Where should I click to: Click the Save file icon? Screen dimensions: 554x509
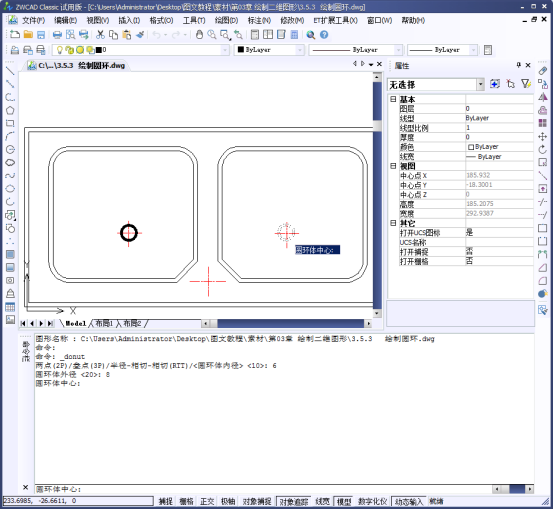pyautogui.click(x=41, y=35)
